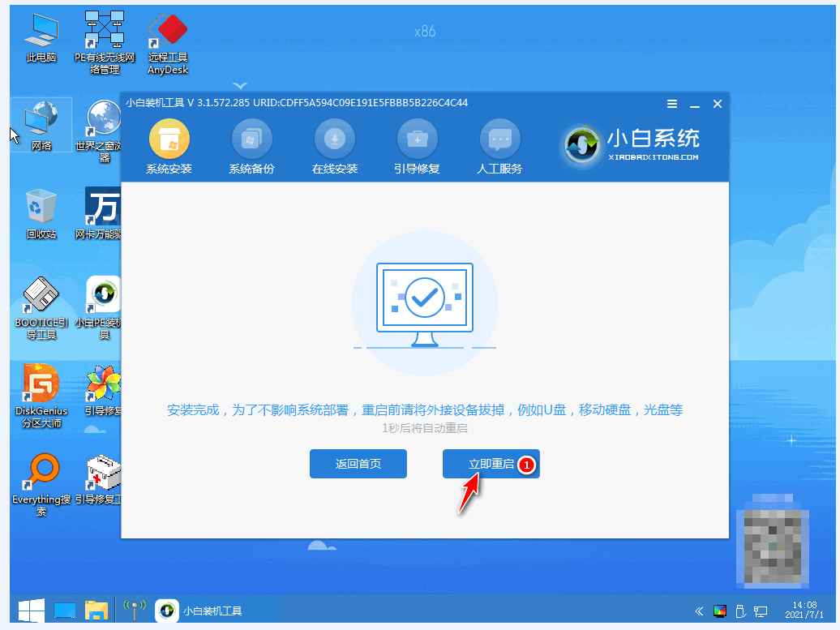Open 回收站 recycle bin icon
The width and height of the screenshot is (840, 630).
(41, 213)
